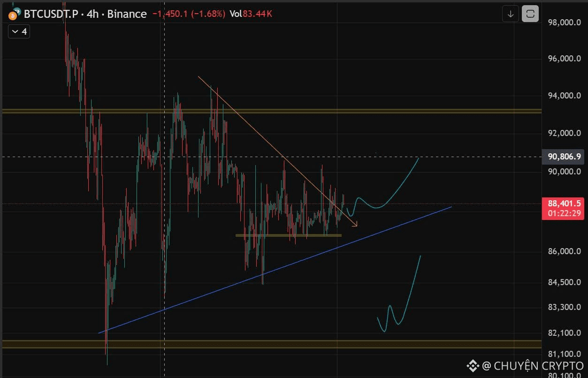Click the 98,000.0 price axis label

coord(564,23)
